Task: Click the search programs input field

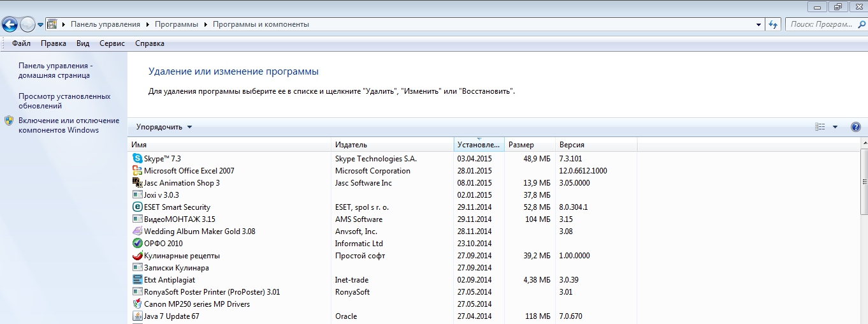Action: click(822, 24)
